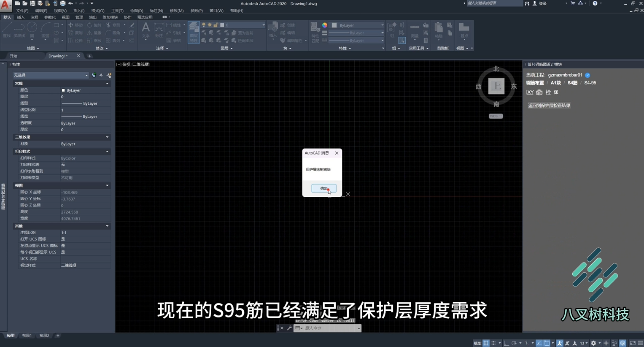
Task: Switch to the Insert (插入) ribbon tab
Action: pyautogui.click(x=21, y=17)
